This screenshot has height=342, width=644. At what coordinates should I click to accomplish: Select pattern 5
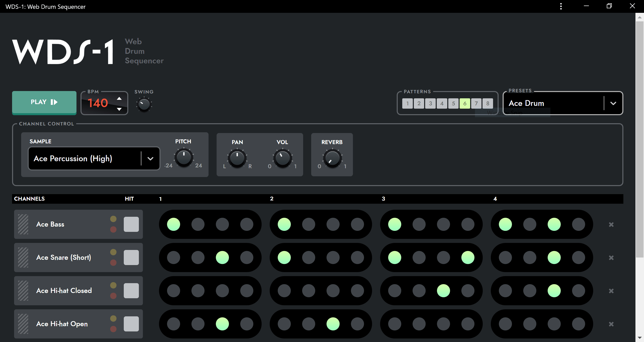click(x=453, y=103)
